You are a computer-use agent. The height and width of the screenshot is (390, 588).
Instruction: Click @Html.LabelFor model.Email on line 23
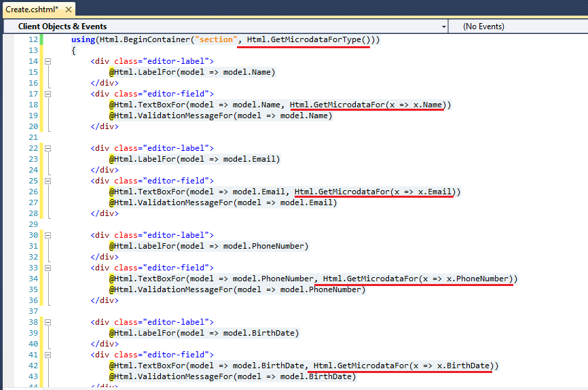(x=195, y=159)
